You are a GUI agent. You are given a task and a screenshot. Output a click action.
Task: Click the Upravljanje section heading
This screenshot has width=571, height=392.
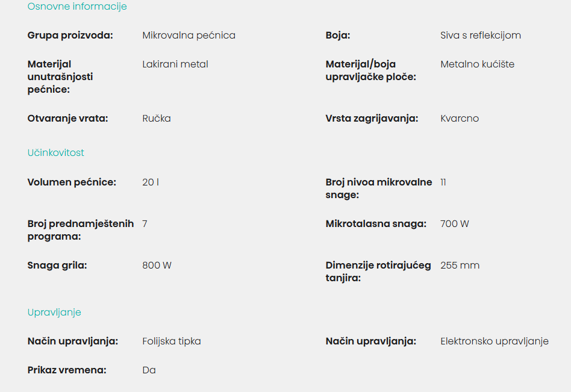click(x=54, y=313)
